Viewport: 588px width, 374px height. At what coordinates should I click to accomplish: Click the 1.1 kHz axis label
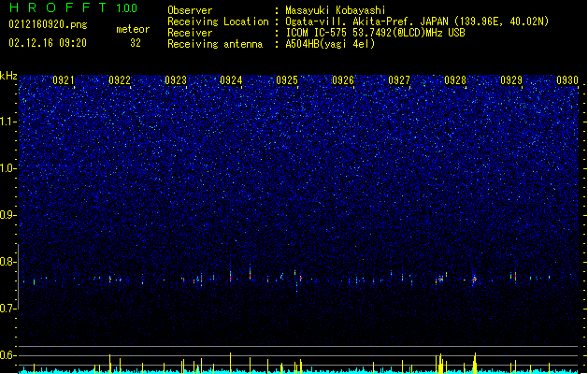click(8, 122)
